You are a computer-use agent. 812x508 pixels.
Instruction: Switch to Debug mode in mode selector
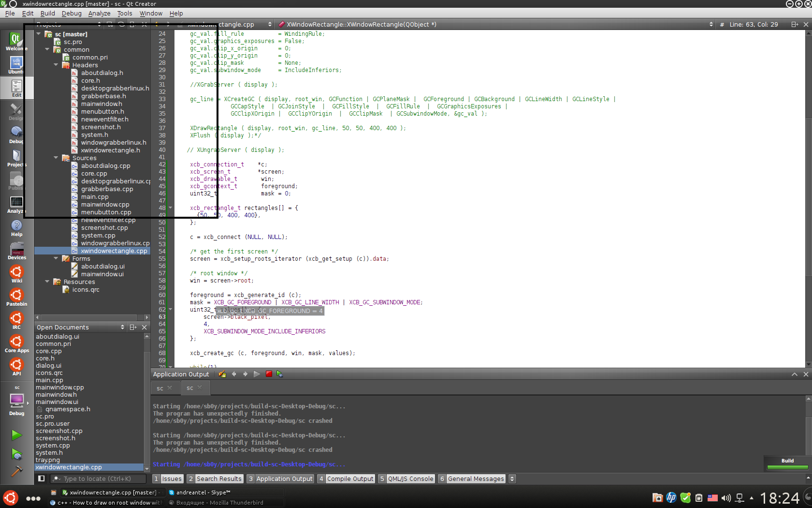(x=16, y=134)
